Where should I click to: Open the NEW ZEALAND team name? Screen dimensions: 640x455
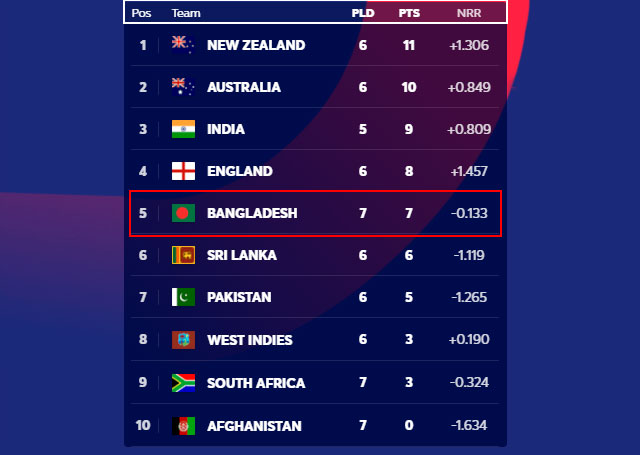[256, 45]
